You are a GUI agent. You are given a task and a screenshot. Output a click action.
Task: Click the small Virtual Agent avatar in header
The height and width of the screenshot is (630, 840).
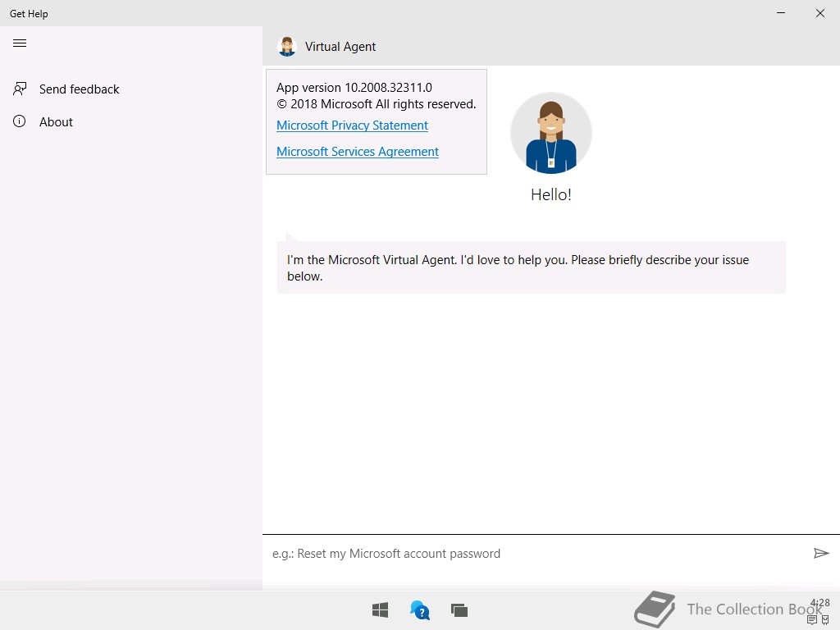(287, 47)
